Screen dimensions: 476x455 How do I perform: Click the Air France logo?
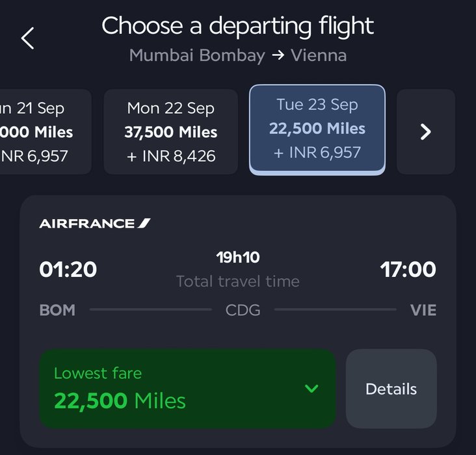point(95,224)
